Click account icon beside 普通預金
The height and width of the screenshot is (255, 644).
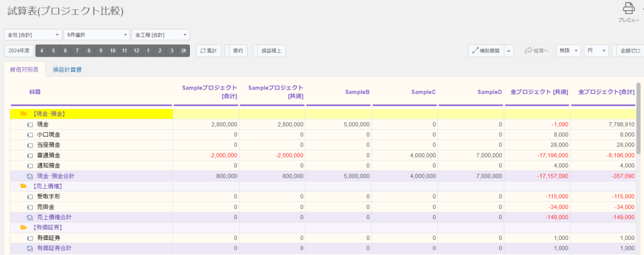pyautogui.click(x=30, y=156)
